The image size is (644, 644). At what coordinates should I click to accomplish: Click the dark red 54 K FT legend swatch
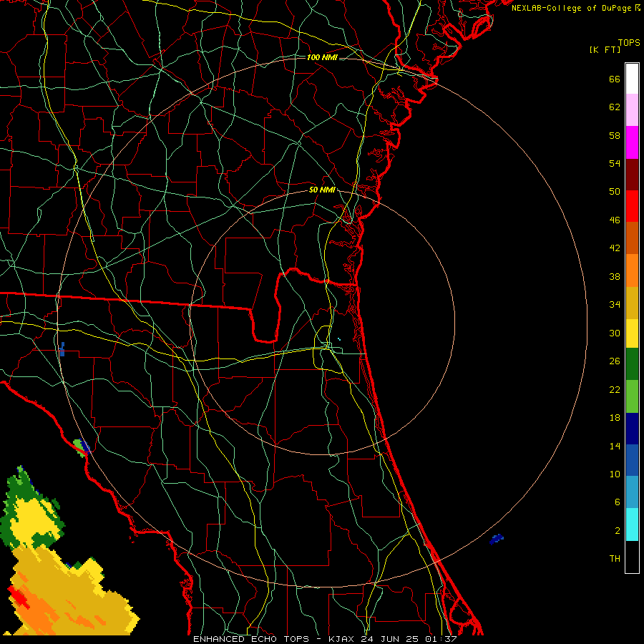(x=632, y=175)
